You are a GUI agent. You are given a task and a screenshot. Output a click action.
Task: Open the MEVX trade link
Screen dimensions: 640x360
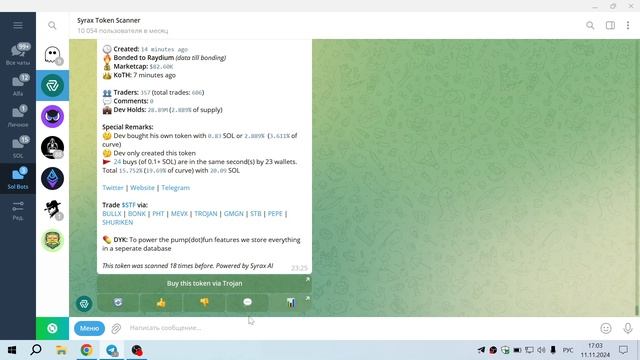[x=179, y=213]
